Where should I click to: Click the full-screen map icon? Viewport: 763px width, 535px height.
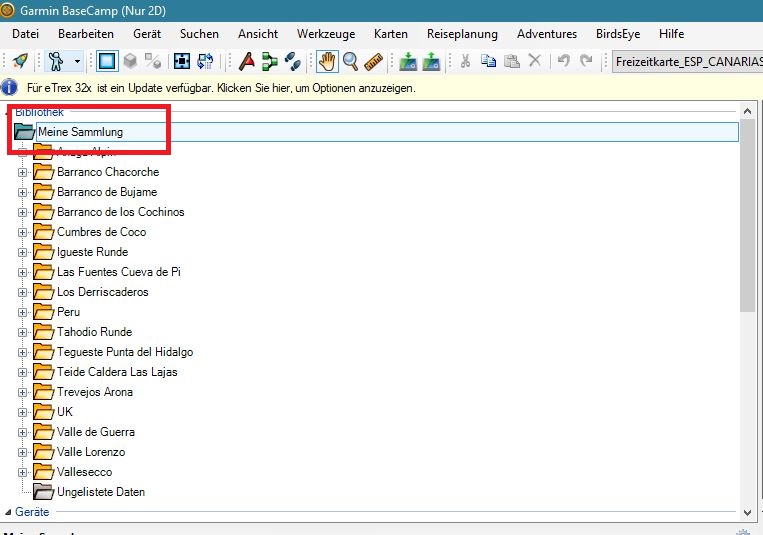pos(182,61)
